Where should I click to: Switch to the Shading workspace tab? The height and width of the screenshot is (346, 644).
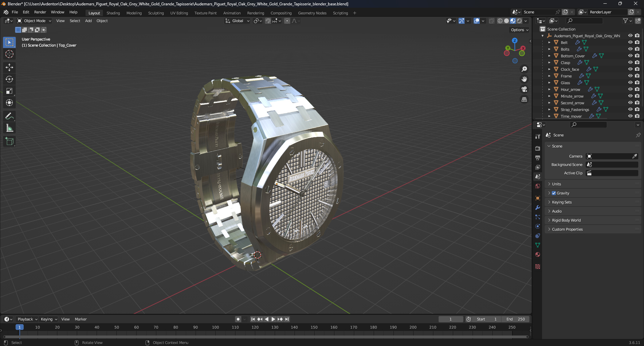click(113, 13)
